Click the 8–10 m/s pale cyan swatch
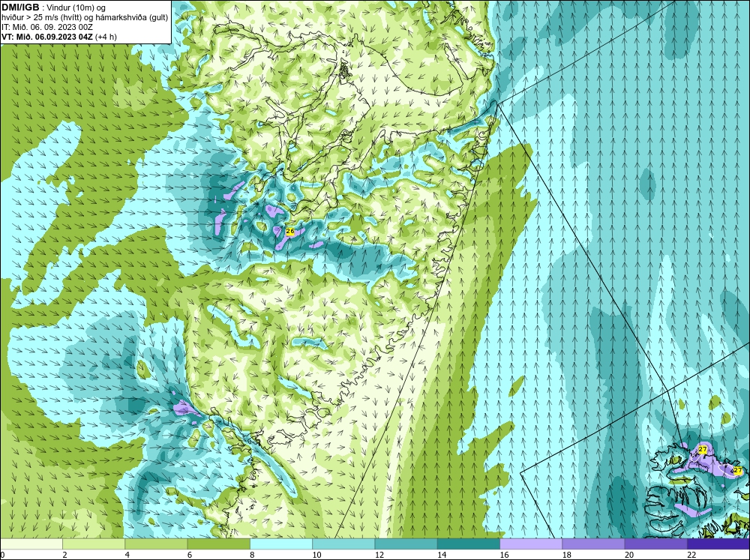The height and width of the screenshot is (560, 750). (281, 544)
